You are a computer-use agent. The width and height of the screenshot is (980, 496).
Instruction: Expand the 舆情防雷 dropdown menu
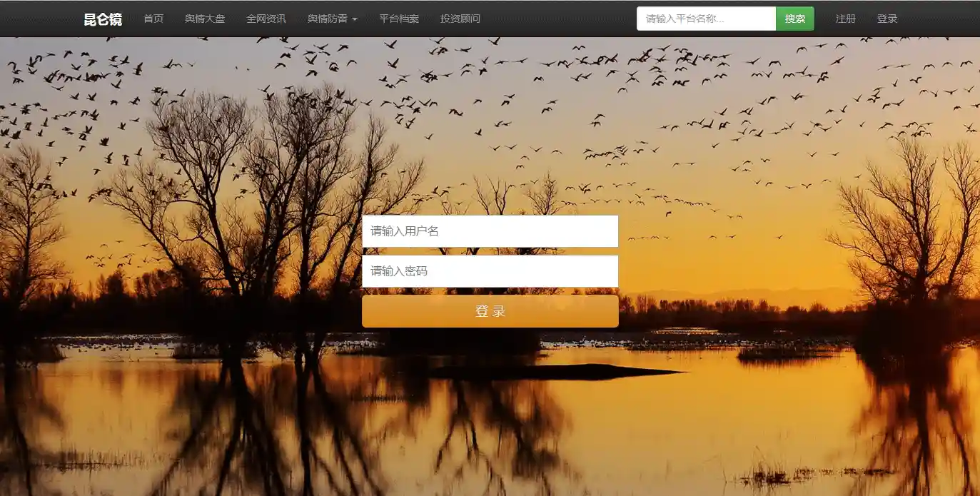point(333,19)
